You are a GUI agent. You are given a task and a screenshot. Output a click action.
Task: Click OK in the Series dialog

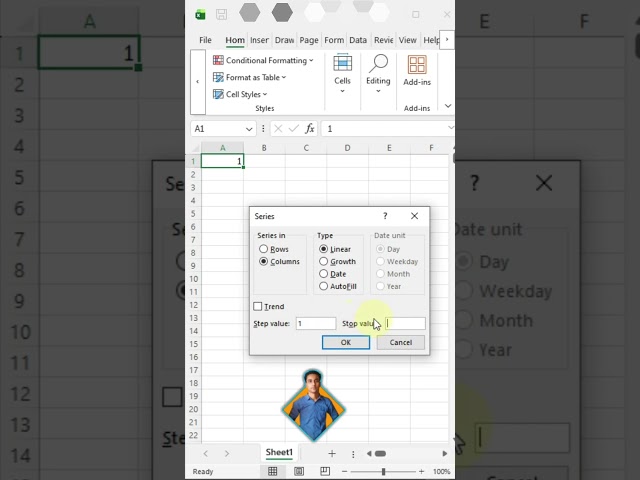(346, 342)
